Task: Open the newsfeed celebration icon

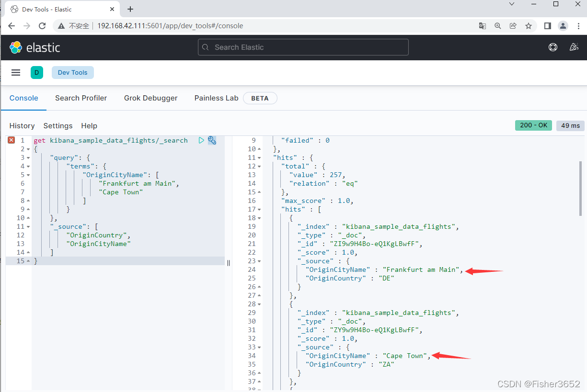Action: tap(574, 47)
